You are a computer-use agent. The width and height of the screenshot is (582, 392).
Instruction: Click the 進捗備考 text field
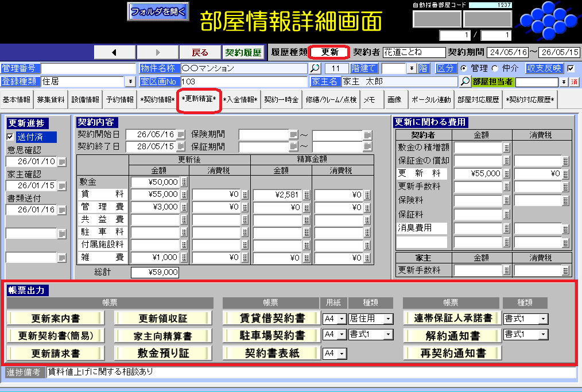click(x=310, y=372)
